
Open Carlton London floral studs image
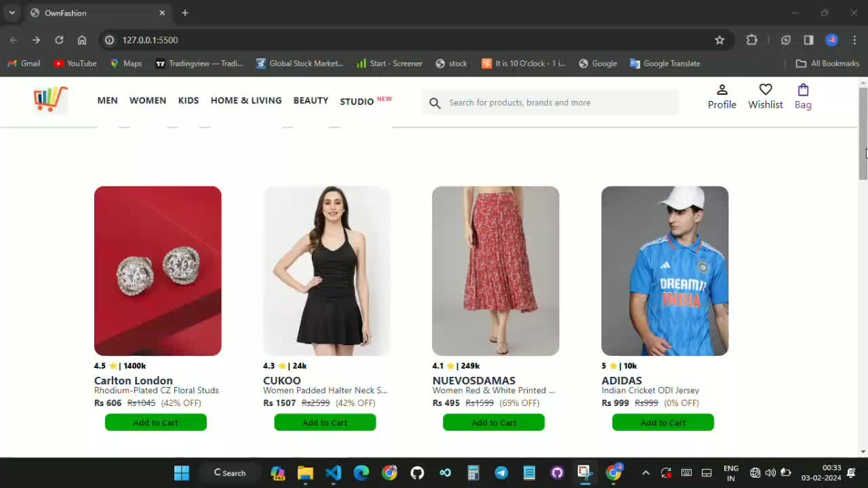[x=157, y=271]
